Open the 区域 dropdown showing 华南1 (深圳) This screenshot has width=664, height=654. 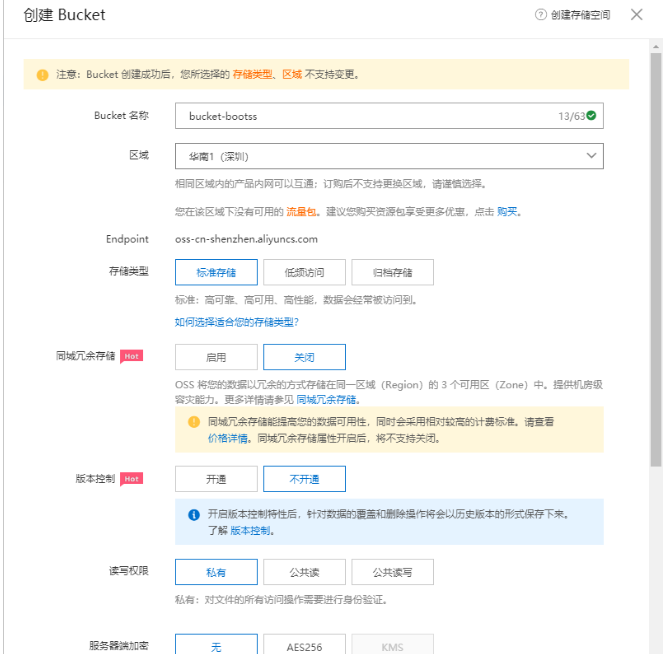click(389, 156)
